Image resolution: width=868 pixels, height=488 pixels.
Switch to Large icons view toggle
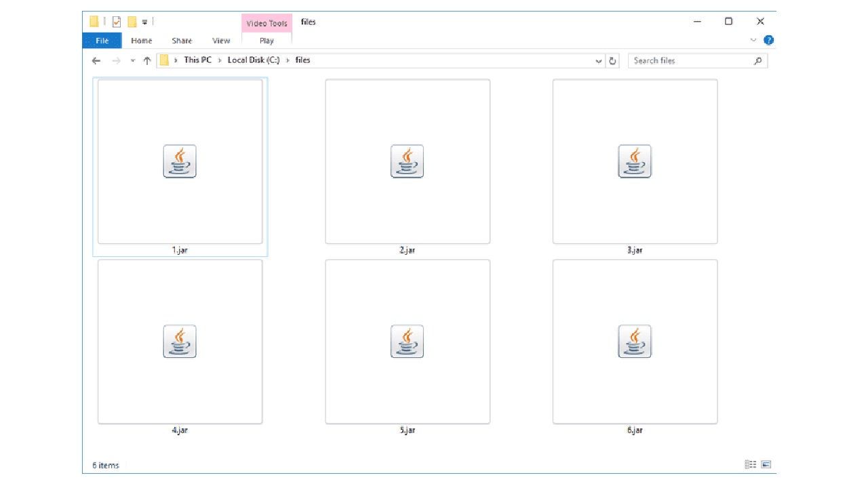(766, 465)
